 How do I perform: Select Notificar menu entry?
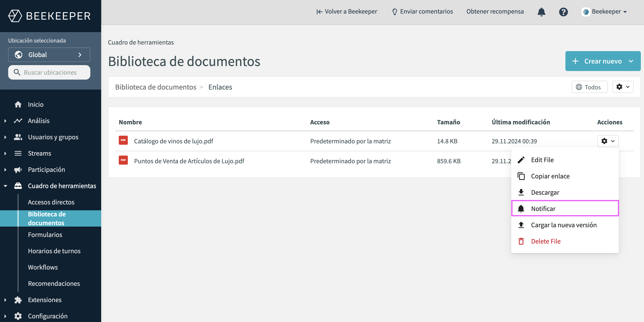click(x=565, y=208)
